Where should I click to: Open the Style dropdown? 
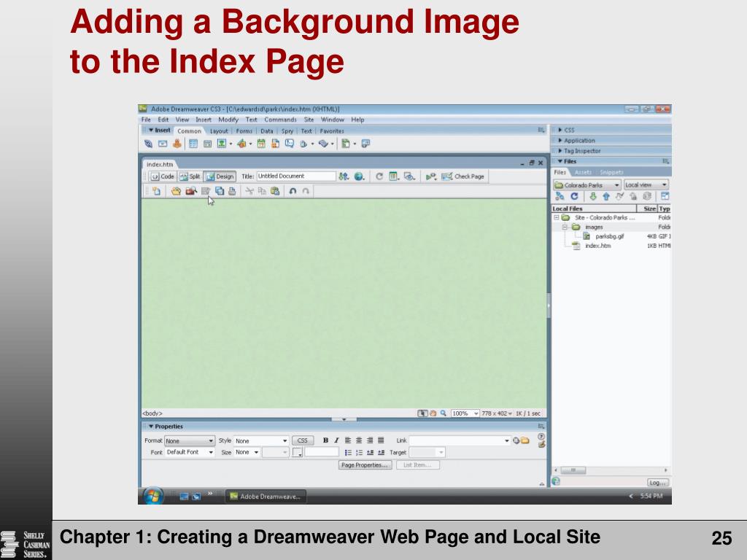click(x=261, y=441)
